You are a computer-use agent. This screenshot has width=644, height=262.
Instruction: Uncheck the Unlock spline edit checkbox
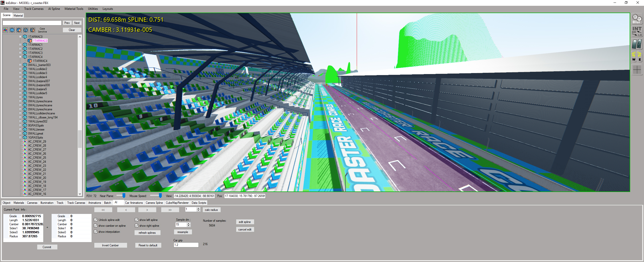pos(96,220)
